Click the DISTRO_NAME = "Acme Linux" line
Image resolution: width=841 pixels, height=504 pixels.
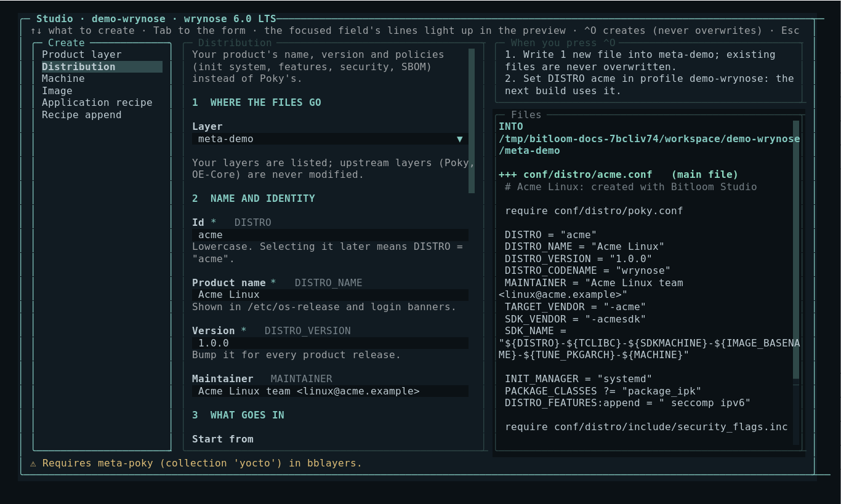tap(585, 247)
